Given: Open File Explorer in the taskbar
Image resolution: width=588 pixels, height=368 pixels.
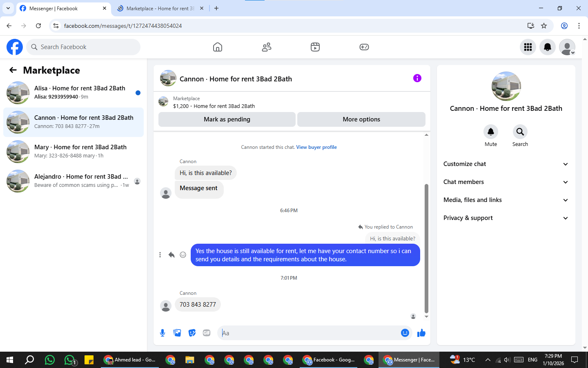Looking at the screenshot, I should 189,360.
